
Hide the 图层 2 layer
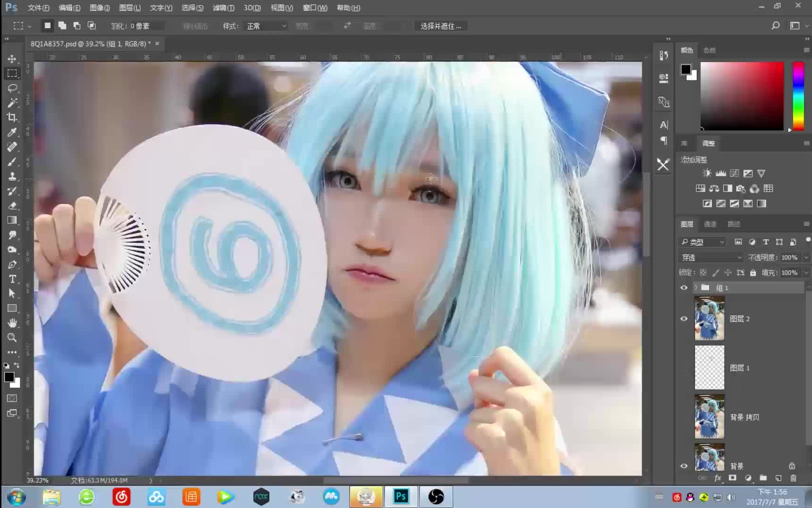684,319
